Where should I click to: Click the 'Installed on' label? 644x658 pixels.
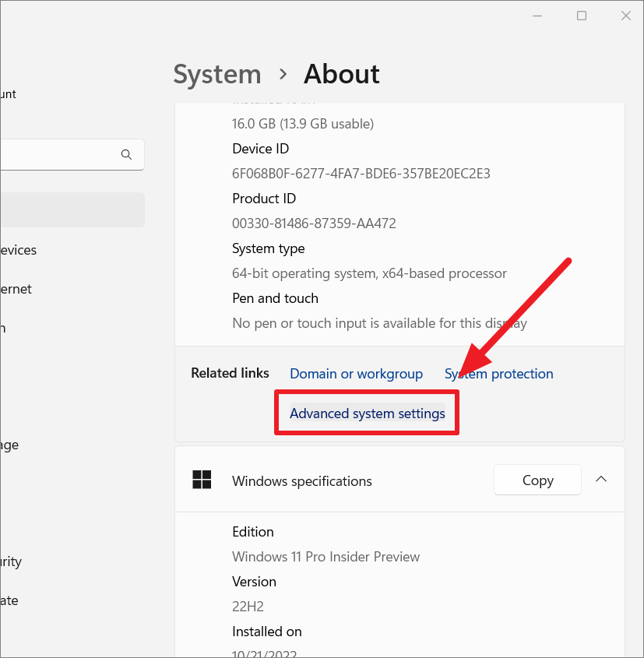(x=267, y=632)
